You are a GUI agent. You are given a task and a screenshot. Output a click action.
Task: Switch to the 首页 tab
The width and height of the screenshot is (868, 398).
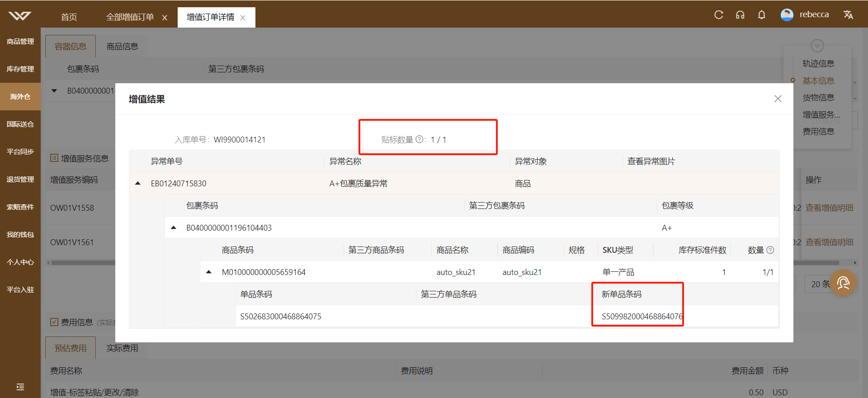69,17
